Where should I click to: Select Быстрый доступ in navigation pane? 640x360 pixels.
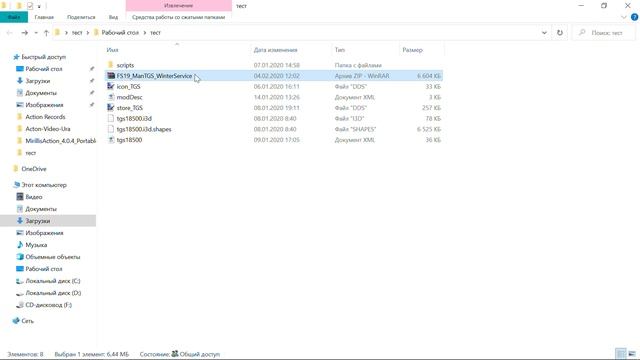tap(43, 57)
